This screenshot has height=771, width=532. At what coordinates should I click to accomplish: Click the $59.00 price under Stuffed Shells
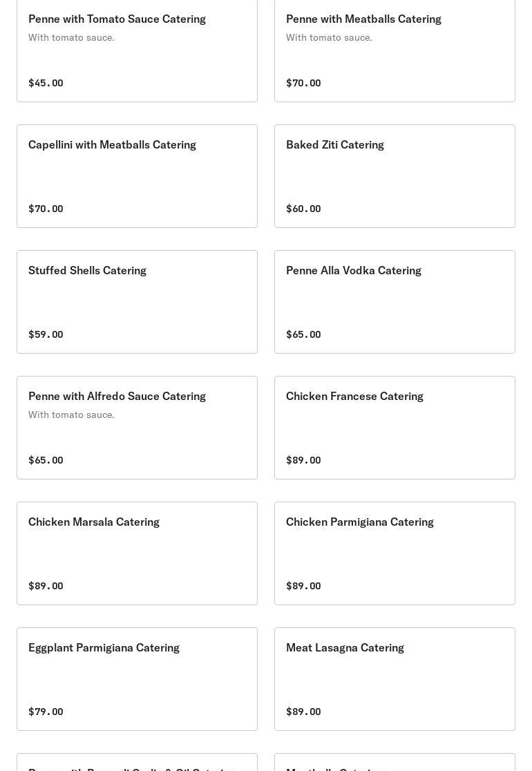[46, 334]
